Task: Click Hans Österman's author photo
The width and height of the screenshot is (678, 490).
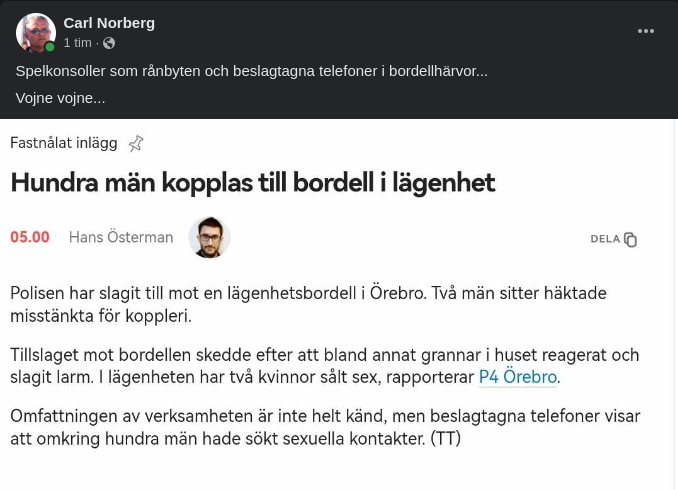Action: (209, 238)
